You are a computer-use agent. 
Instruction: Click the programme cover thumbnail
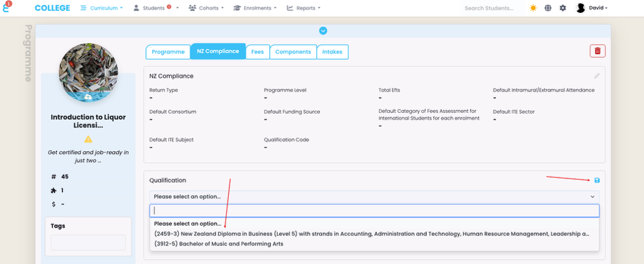88,72
